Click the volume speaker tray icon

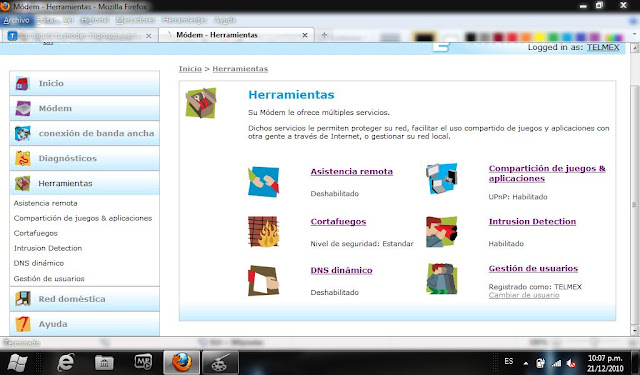pos(571,363)
